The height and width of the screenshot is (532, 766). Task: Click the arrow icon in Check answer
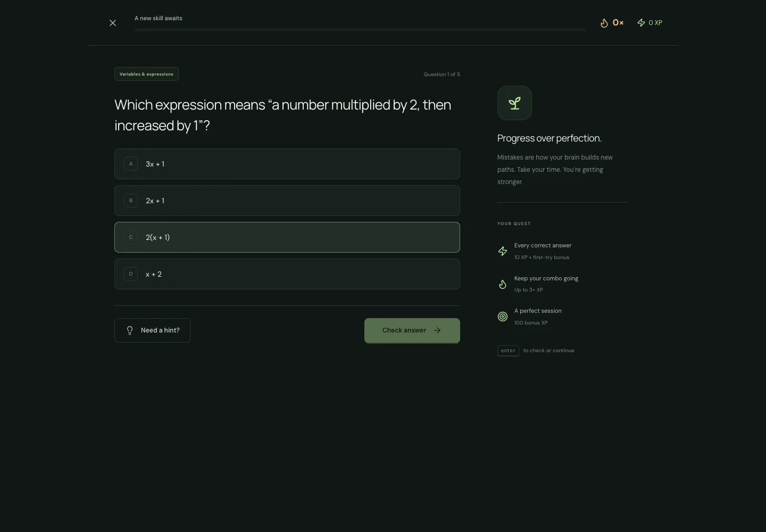tap(437, 330)
